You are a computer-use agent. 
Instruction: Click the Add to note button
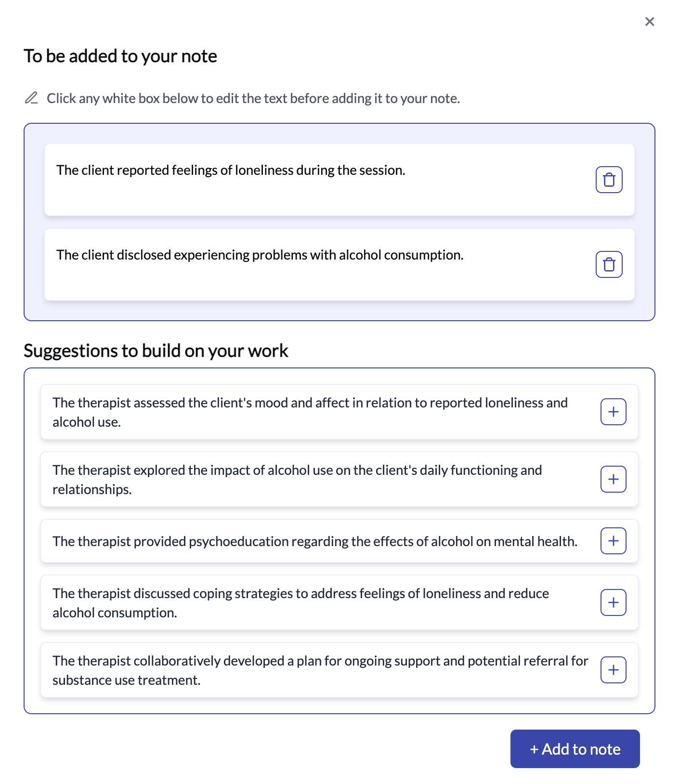575,749
